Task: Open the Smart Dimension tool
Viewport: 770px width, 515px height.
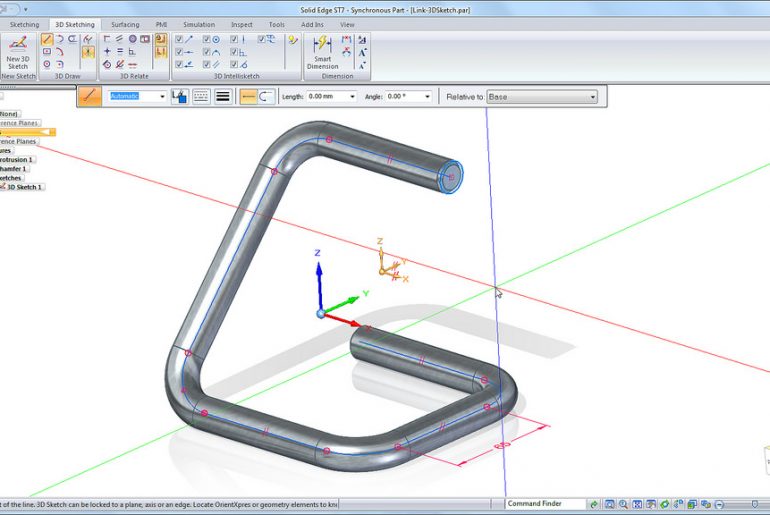Action: tap(322, 52)
